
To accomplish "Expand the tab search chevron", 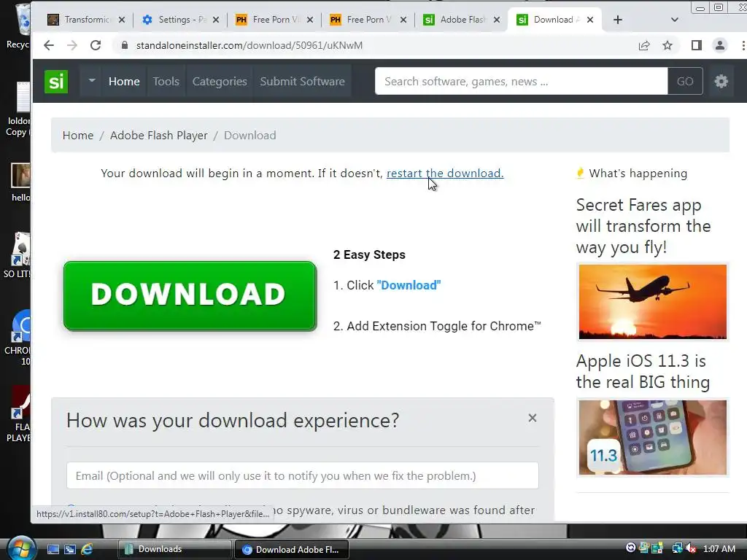I will [674, 20].
